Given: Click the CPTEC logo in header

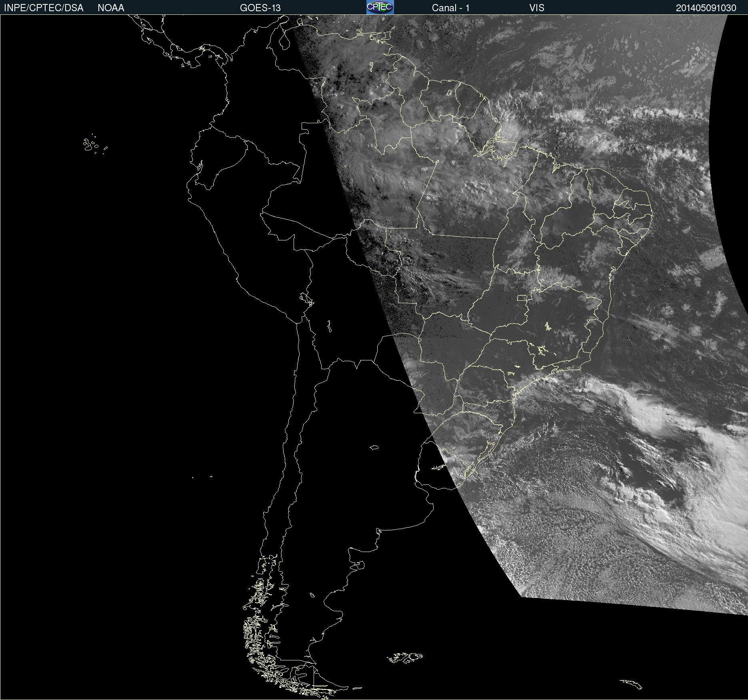Looking at the screenshot, I should click(380, 7).
